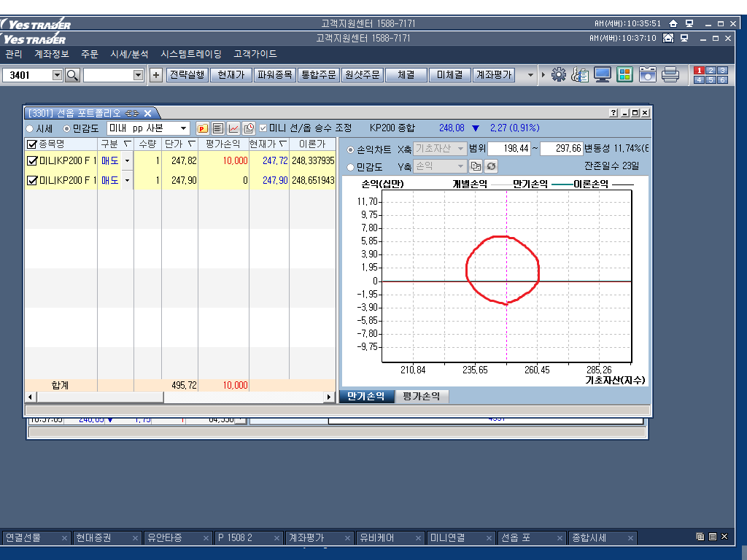Viewport: 747px width, 560px height.
Task: Open the 3401 screen number dropdown
Action: 58,75
